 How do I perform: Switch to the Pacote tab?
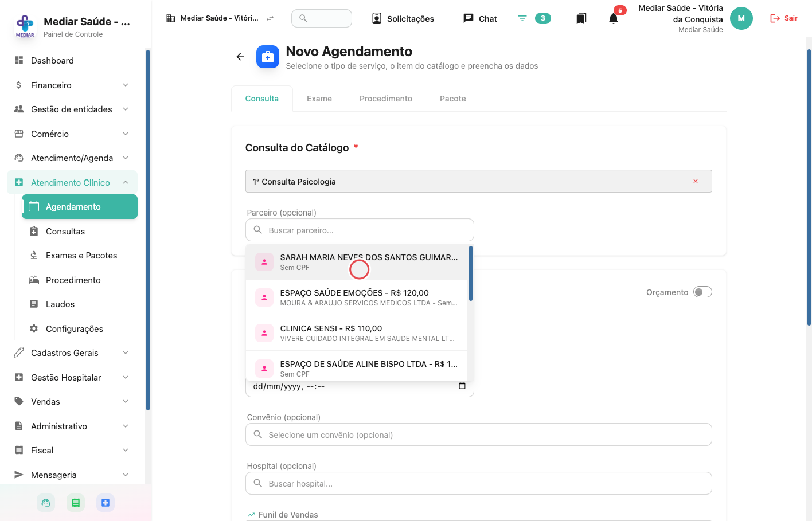[453, 99]
